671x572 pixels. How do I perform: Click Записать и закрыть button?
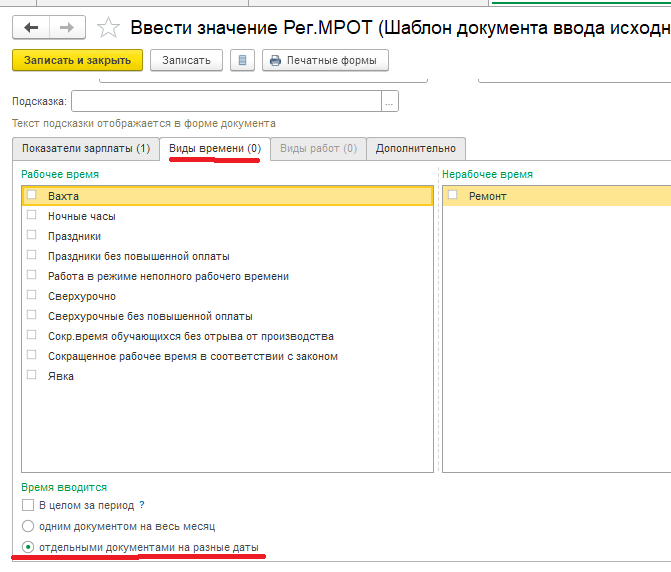78,61
